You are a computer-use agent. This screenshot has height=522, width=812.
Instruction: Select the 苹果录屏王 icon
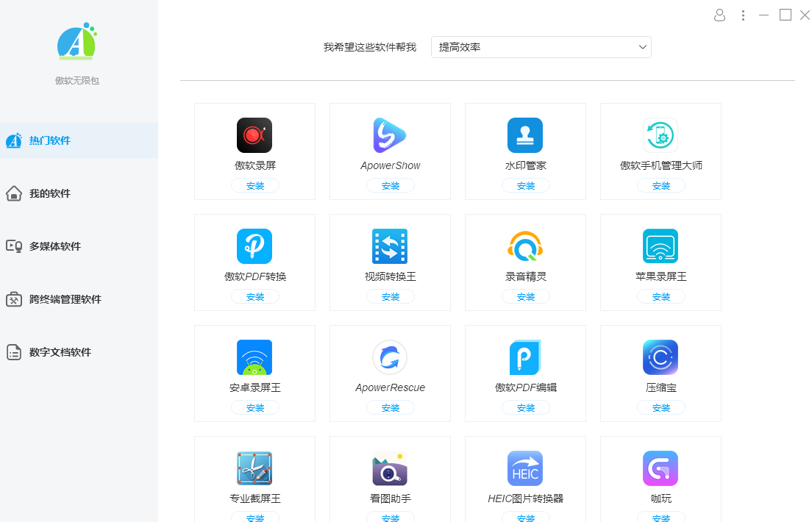pos(660,246)
